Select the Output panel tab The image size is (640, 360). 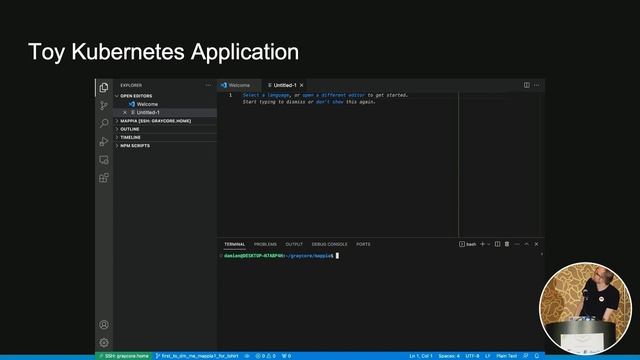coord(294,244)
